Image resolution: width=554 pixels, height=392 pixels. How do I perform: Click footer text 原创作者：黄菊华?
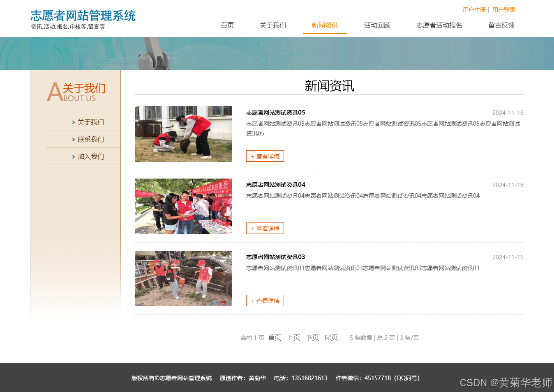243,378
